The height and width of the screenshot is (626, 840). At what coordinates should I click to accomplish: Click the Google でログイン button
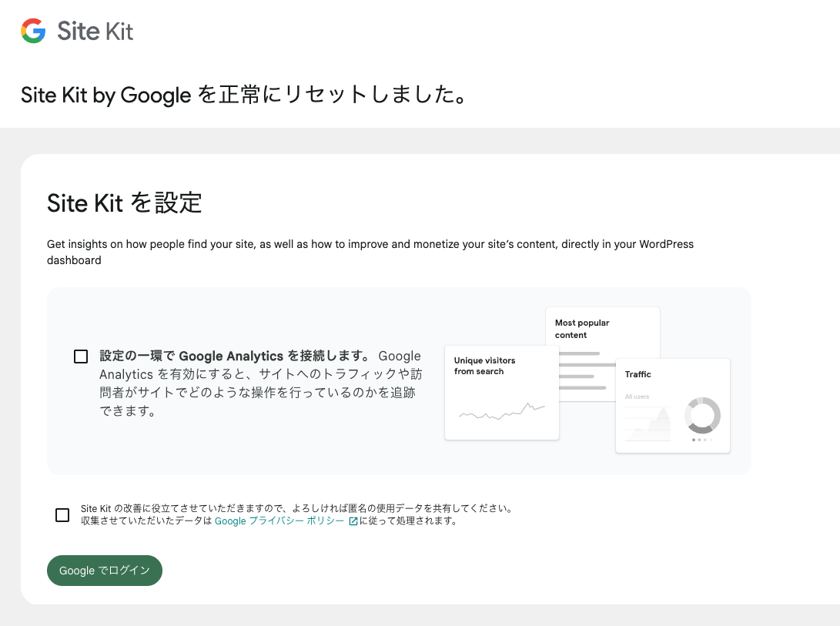click(x=105, y=571)
